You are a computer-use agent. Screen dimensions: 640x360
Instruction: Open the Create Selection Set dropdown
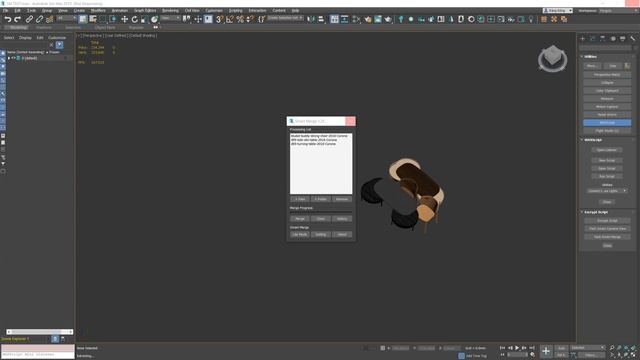coord(285,18)
